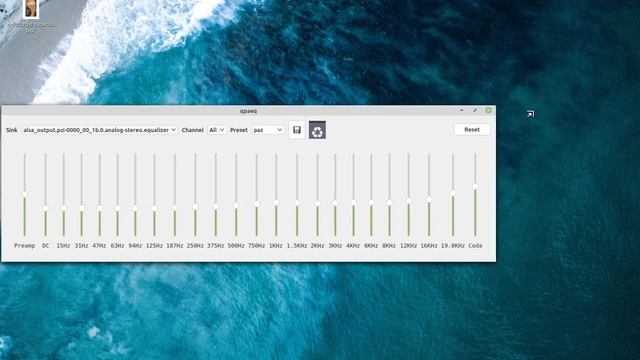This screenshot has height=360, width=640.
Task: Click the 1KHz label text
Action: 276,245
